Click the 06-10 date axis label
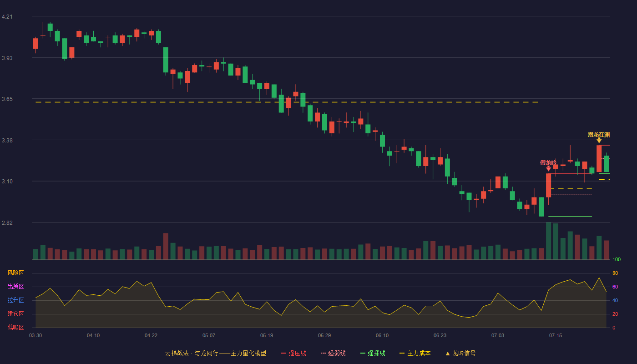Screen dimensions: 637x364 [x=382, y=335]
